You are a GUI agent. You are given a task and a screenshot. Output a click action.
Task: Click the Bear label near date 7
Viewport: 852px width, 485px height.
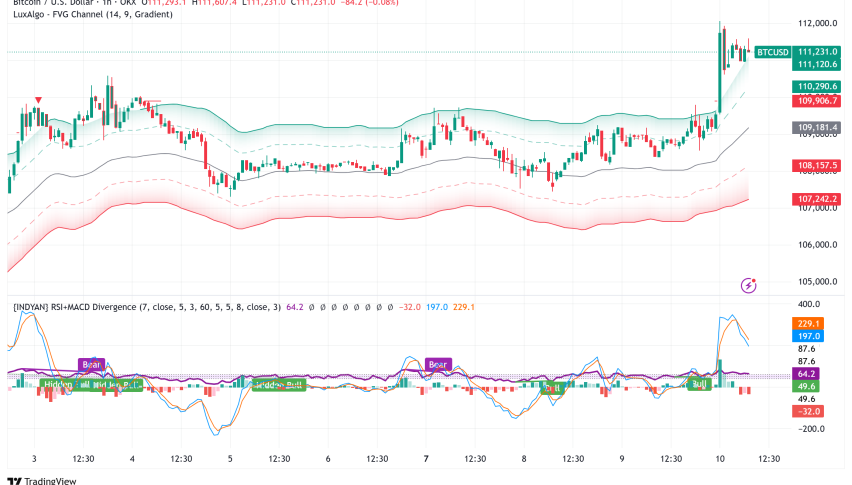pyautogui.click(x=438, y=364)
